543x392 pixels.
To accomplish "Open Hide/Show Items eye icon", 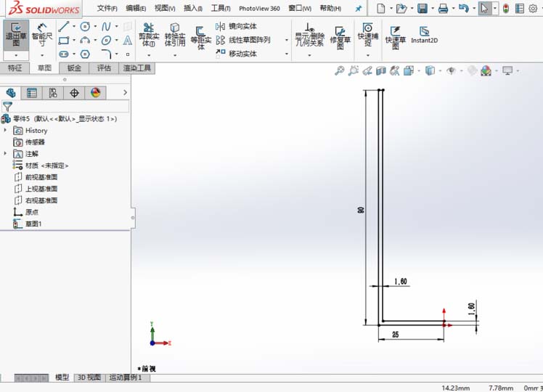I will tap(451, 71).
